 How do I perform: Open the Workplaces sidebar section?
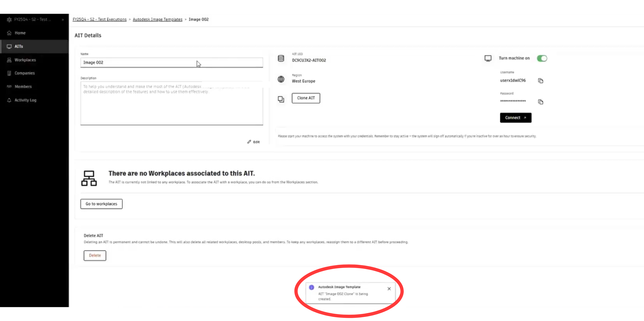pos(25,60)
